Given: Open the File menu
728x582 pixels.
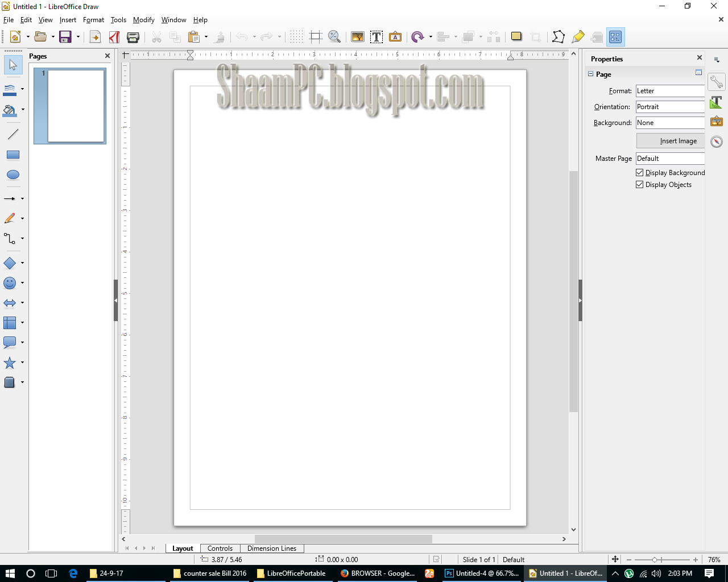Looking at the screenshot, I should pyautogui.click(x=9, y=20).
